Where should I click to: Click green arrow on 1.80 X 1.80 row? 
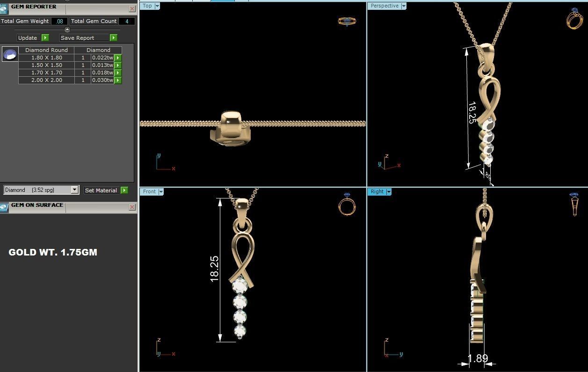(118, 58)
